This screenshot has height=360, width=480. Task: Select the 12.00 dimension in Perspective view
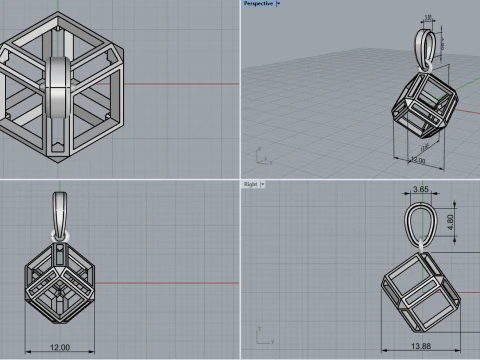(x=418, y=160)
